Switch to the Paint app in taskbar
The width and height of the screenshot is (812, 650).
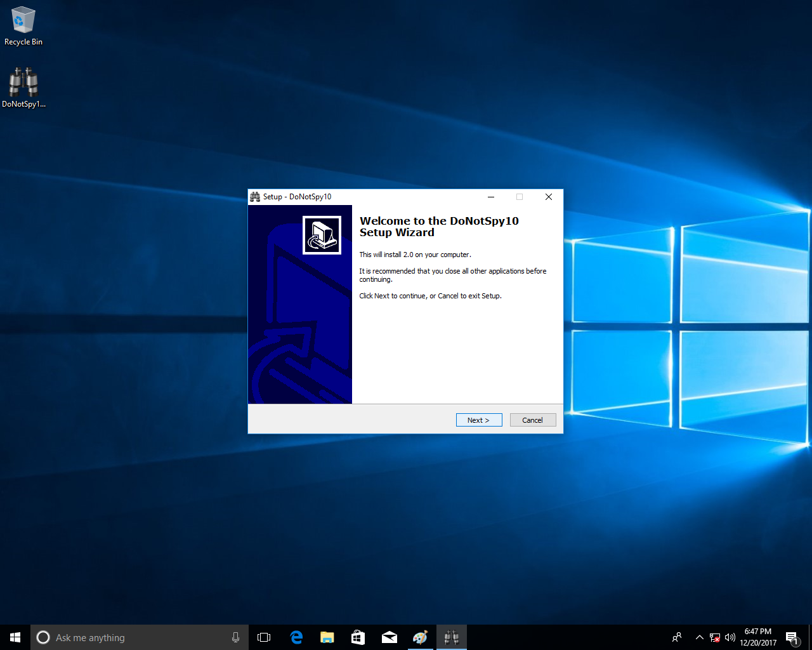tap(420, 637)
